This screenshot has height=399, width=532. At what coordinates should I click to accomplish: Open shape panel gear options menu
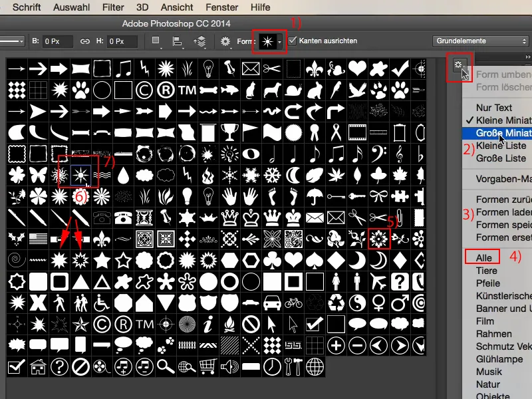tap(457, 65)
